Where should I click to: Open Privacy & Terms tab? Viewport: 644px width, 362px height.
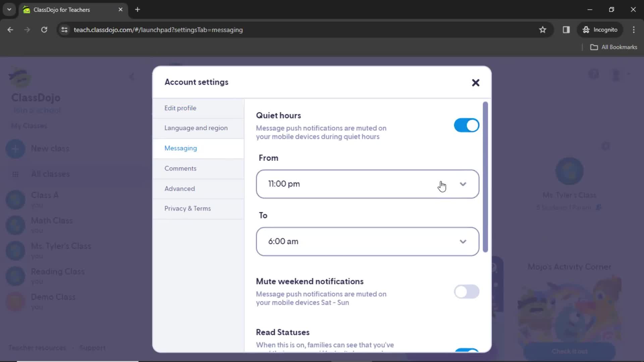[x=198, y=208]
